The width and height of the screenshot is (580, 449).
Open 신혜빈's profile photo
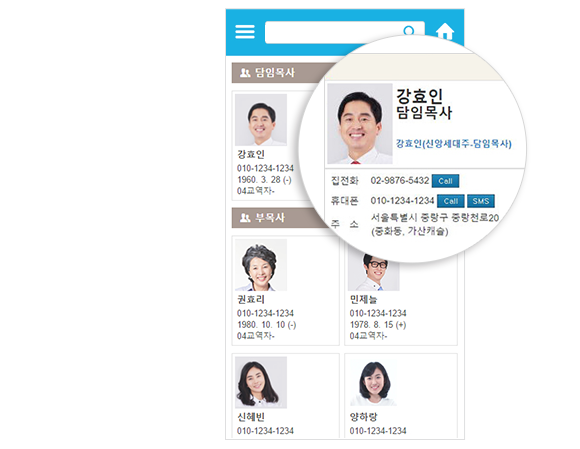(x=261, y=382)
